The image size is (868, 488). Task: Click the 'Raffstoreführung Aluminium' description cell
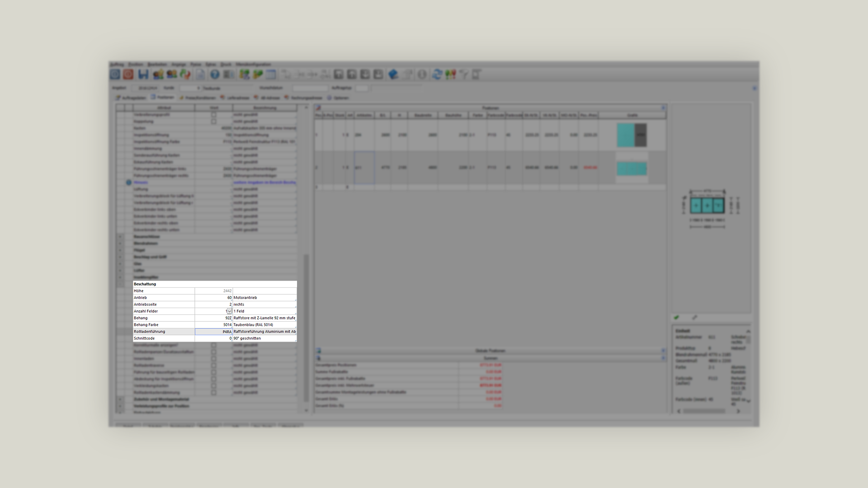click(265, 332)
